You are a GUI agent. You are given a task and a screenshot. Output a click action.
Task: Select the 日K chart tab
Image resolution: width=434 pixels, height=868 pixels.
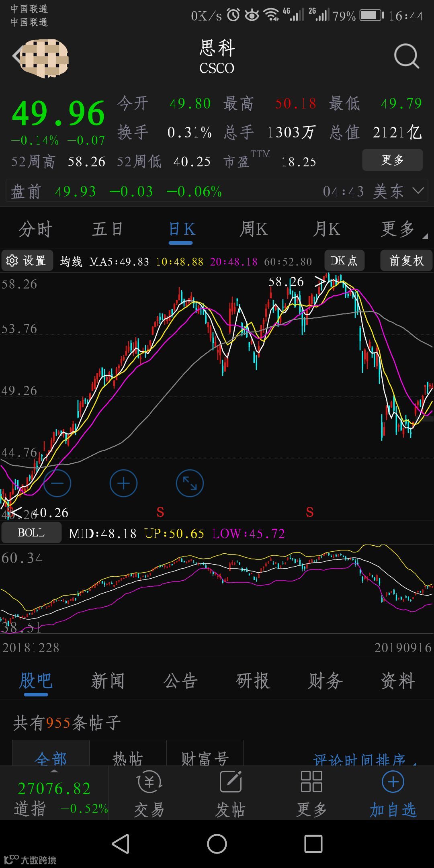click(182, 229)
